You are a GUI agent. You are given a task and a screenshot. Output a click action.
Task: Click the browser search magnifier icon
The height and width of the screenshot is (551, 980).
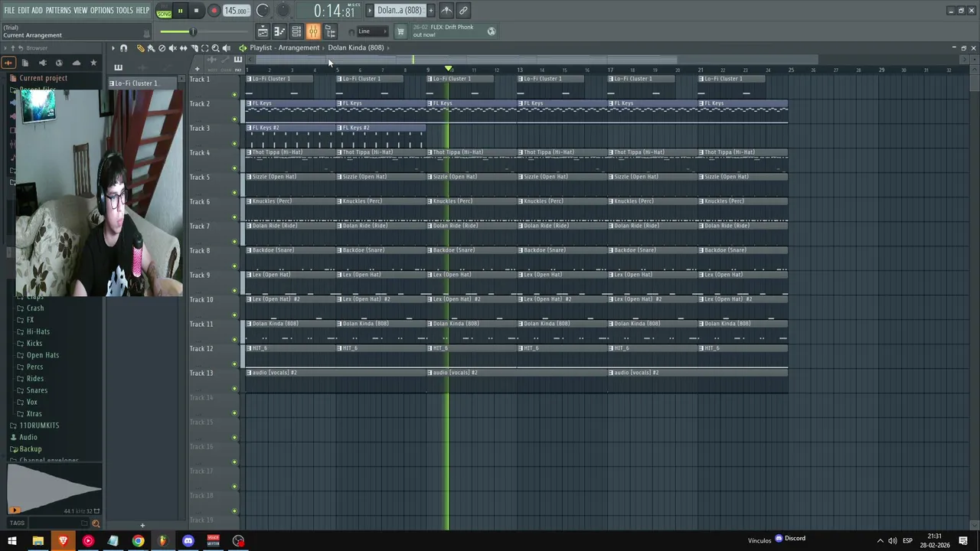(x=96, y=523)
